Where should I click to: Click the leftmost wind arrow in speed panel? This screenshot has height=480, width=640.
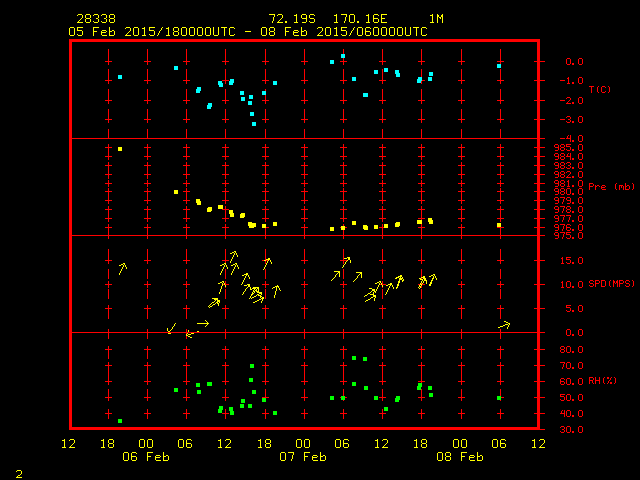pyautogui.click(x=123, y=268)
